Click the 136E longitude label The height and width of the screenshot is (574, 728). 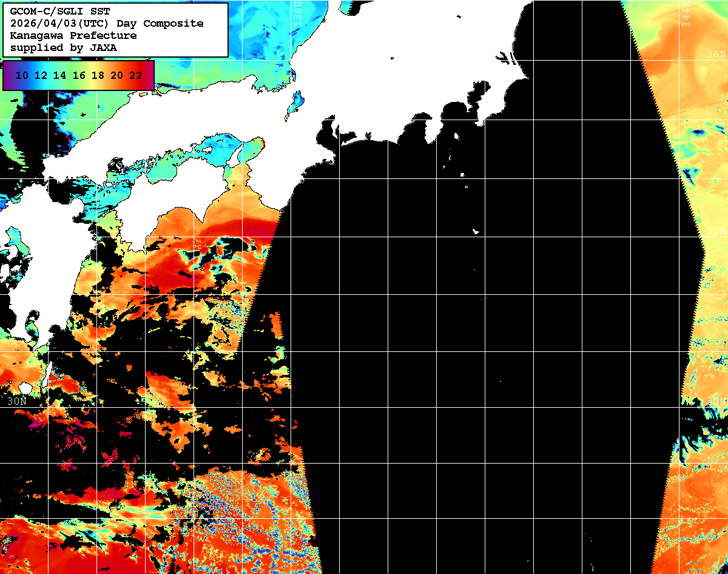(x=297, y=12)
